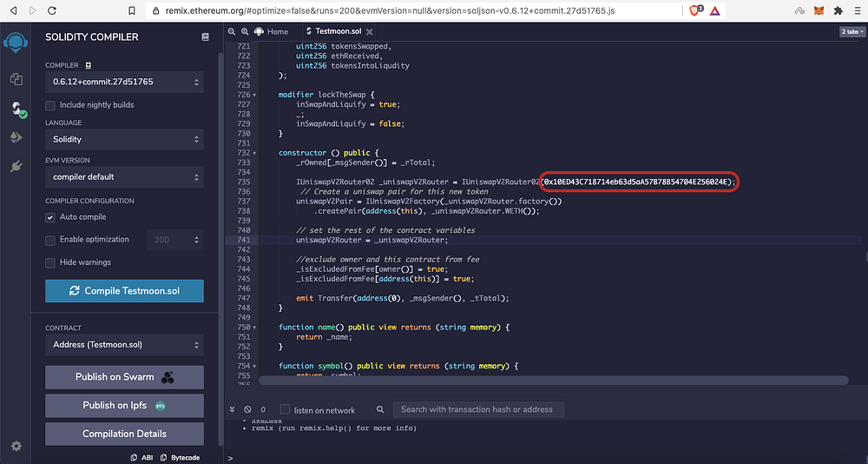Clear the terminal console icon
Image resolution: width=868 pixels, height=464 pixels.
click(x=247, y=409)
